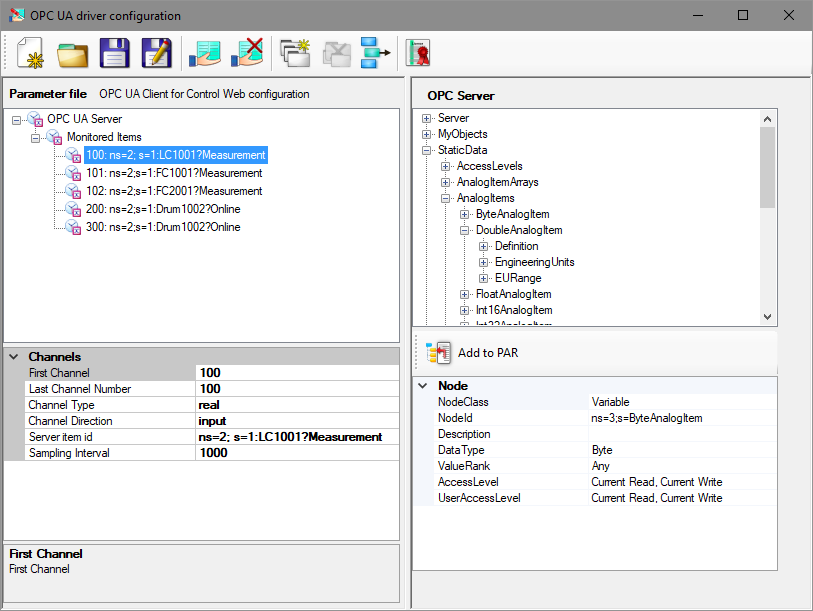Screen dimensions: 813x611
Task: Edit the Last Channel Number value
Action: (297, 389)
